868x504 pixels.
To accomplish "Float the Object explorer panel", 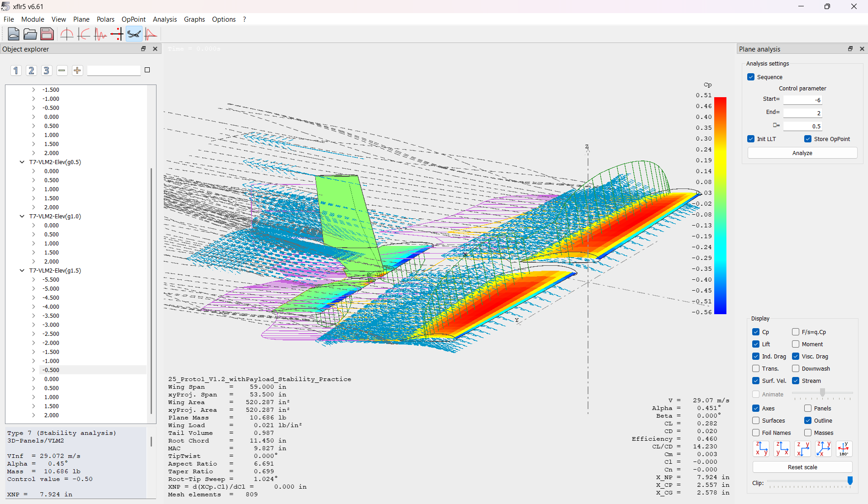I will 143,49.
